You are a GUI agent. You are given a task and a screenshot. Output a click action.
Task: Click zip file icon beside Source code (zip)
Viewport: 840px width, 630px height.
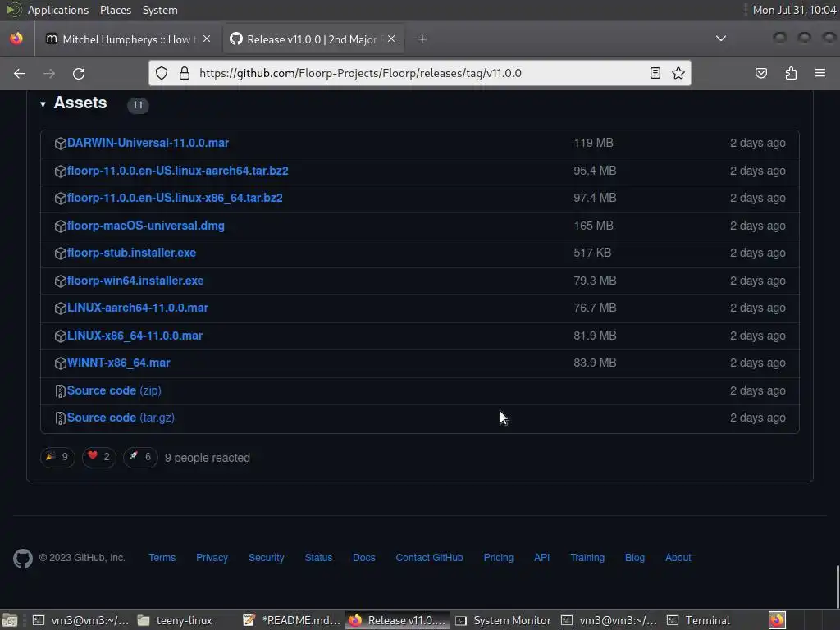point(60,391)
